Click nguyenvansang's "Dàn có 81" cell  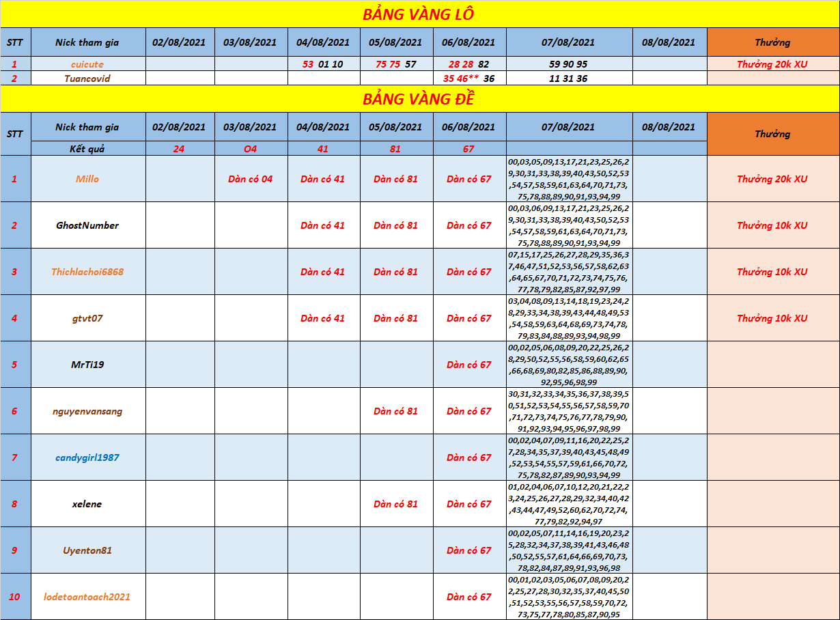pyautogui.click(x=395, y=411)
